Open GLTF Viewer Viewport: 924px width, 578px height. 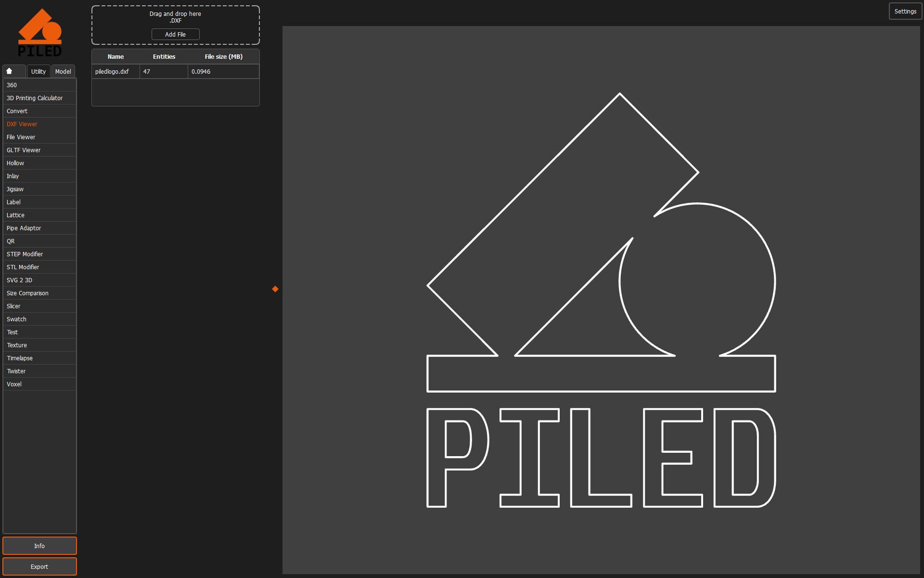(x=39, y=150)
